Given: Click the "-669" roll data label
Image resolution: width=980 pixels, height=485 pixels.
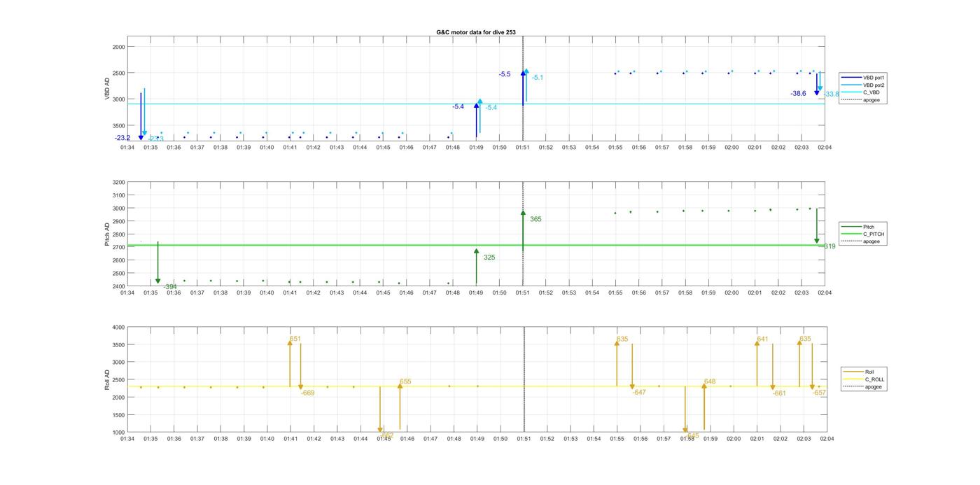Looking at the screenshot, I should pyautogui.click(x=308, y=393).
